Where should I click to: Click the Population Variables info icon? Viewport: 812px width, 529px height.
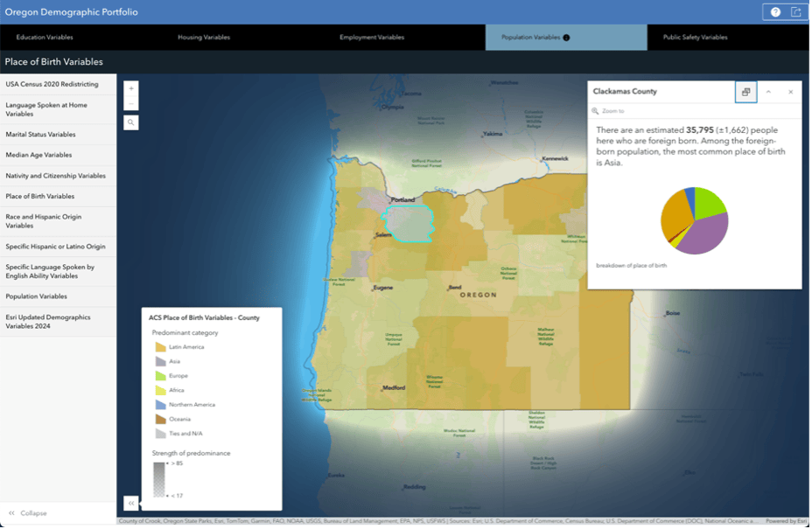click(x=568, y=38)
